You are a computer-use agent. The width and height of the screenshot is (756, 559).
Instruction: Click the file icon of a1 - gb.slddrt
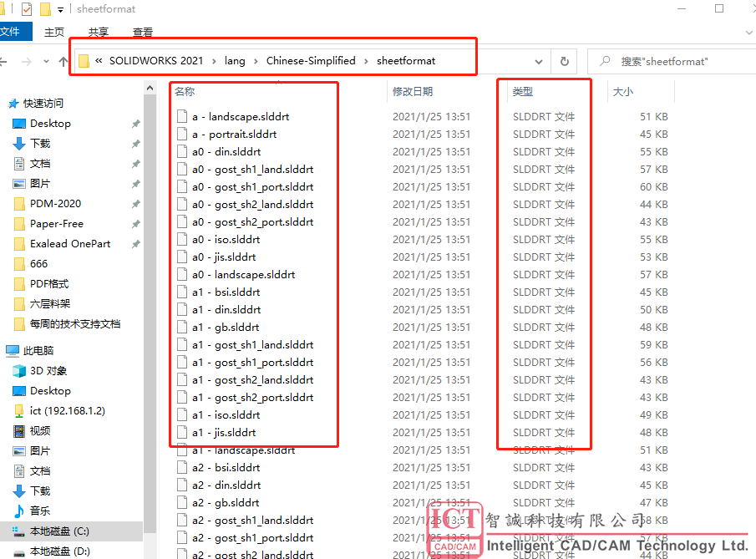(182, 327)
